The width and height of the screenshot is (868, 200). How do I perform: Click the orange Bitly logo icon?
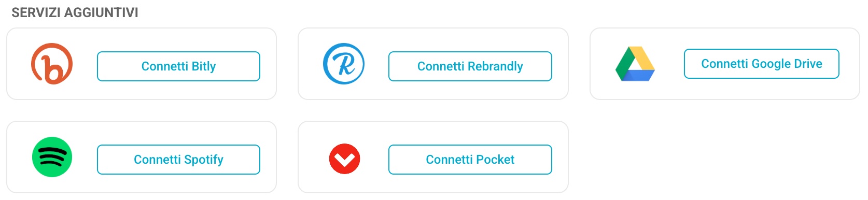point(52,64)
